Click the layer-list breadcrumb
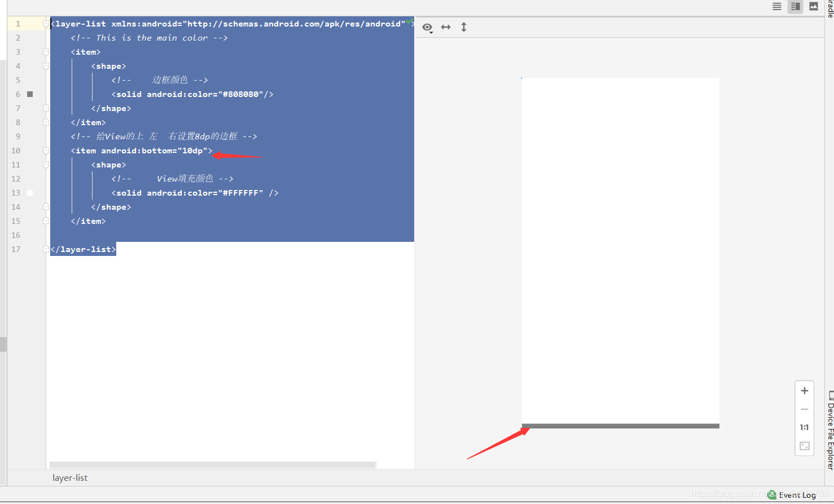834x504 pixels. click(70, 478)
